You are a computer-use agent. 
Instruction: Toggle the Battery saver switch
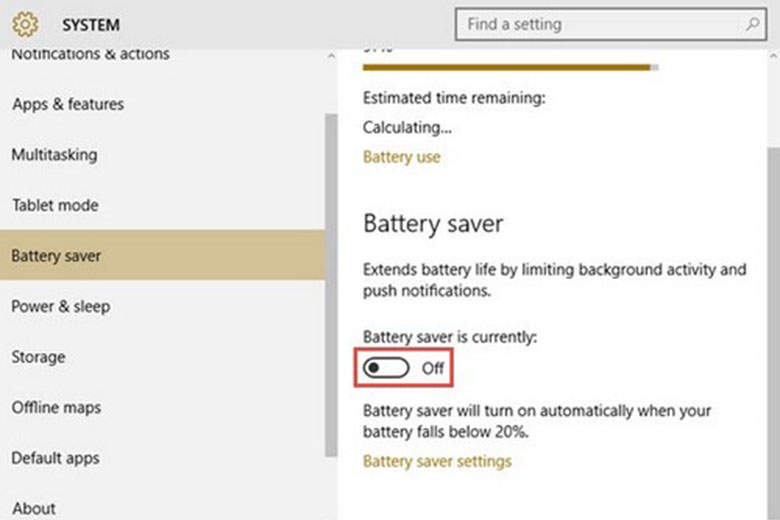tap(386, 369)
